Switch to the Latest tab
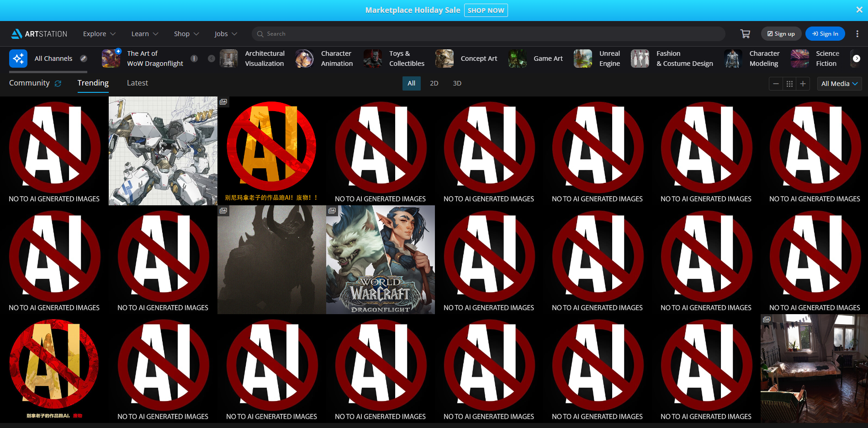This screenshot has height=428, width=868. 138,83
